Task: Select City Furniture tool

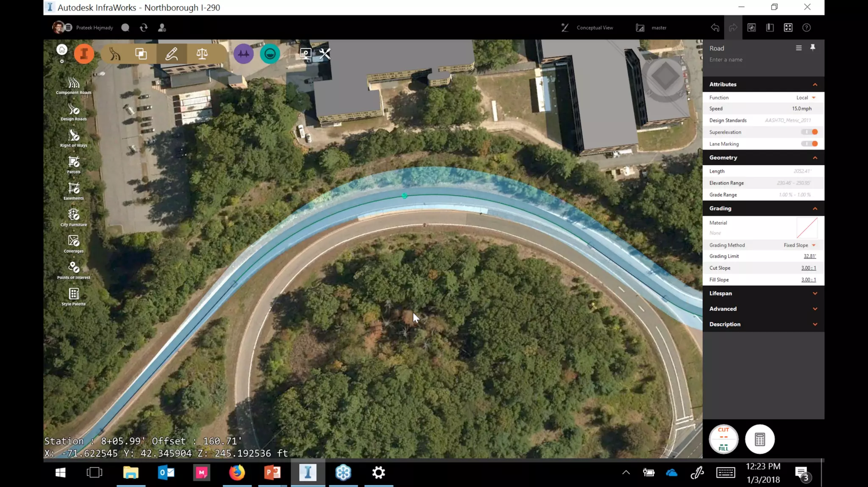Action: [x=74, y=218]
